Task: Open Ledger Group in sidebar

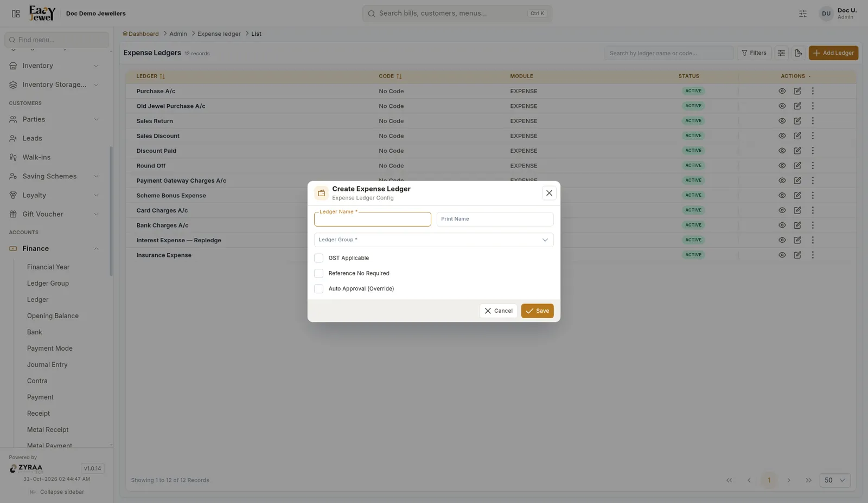Action: click(x=48, y=283)
